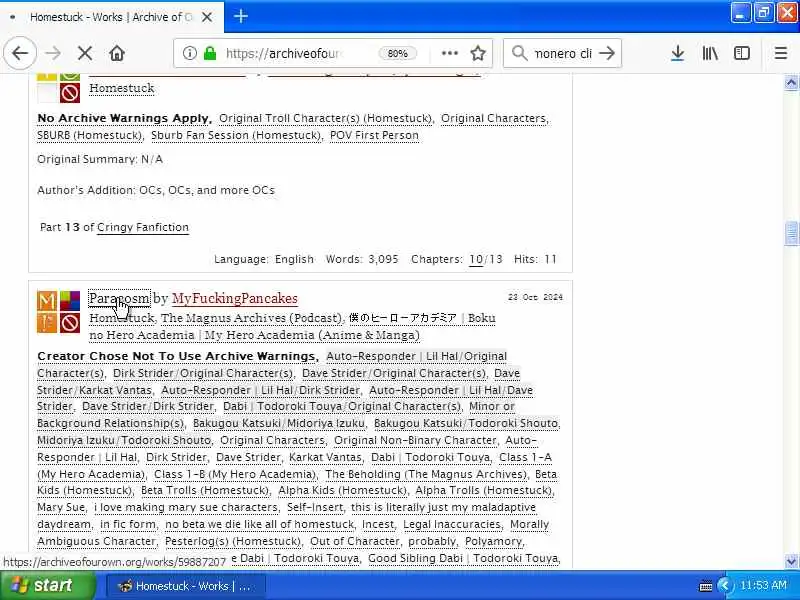The height and width of the screenshot is (600, 800).
Task: Click the search magnifier icon
Action: [x=519, y=53]
